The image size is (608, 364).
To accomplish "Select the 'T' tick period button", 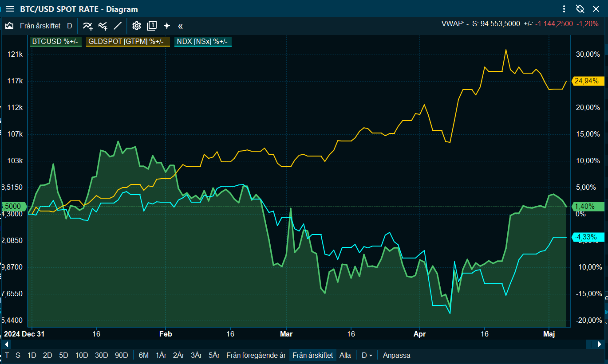I will (7, 355).
